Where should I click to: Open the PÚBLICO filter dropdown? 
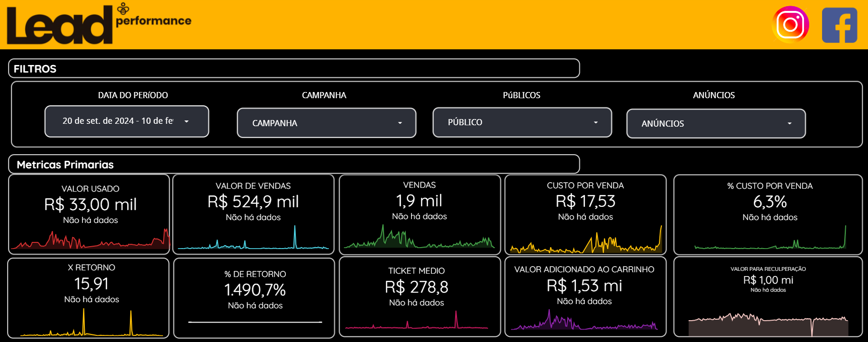(522, 122)
